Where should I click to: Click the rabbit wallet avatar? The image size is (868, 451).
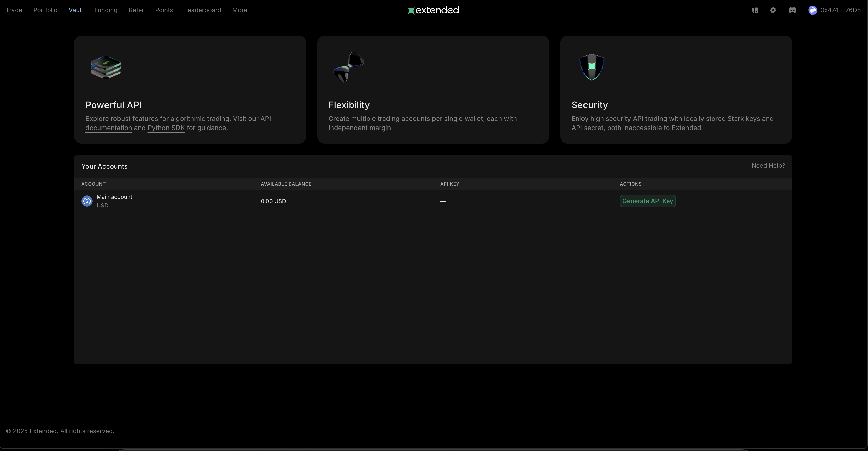point(812,10)
